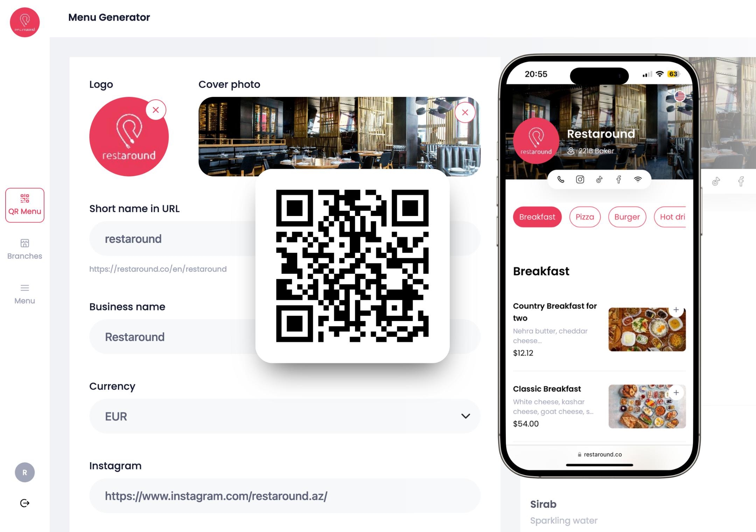This screenshot has height=532, width=756.
Task: Click the Menu icon in sidebar
Action: pos(24,288)
